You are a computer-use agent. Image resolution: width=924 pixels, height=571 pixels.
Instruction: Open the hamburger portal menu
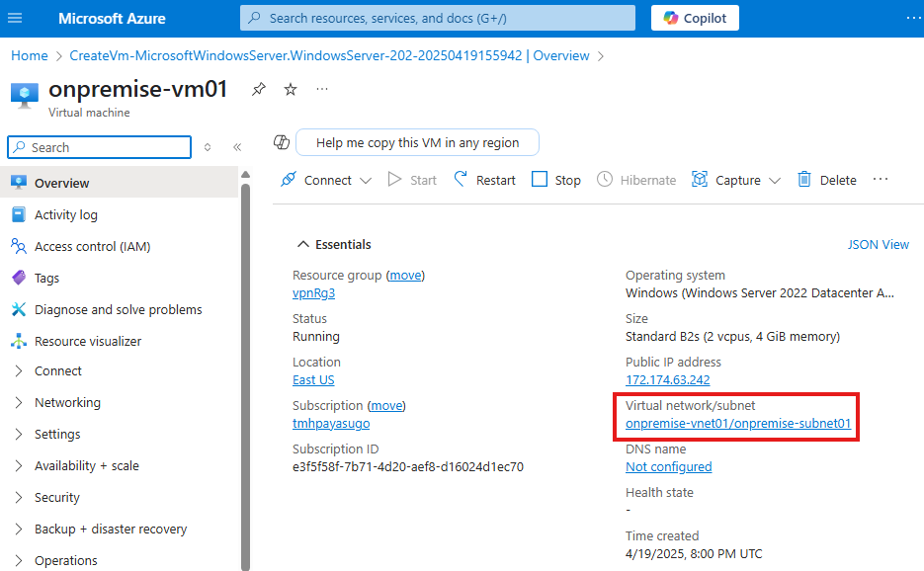point(15,18)
